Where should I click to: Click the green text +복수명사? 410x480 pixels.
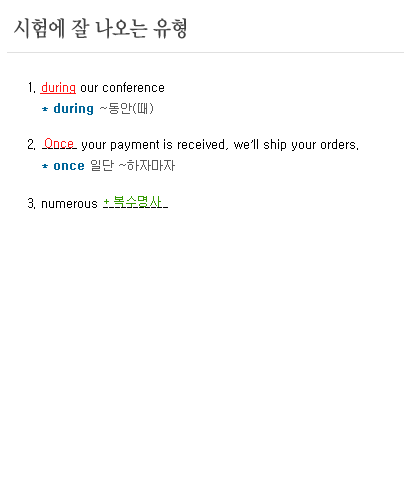133,202
